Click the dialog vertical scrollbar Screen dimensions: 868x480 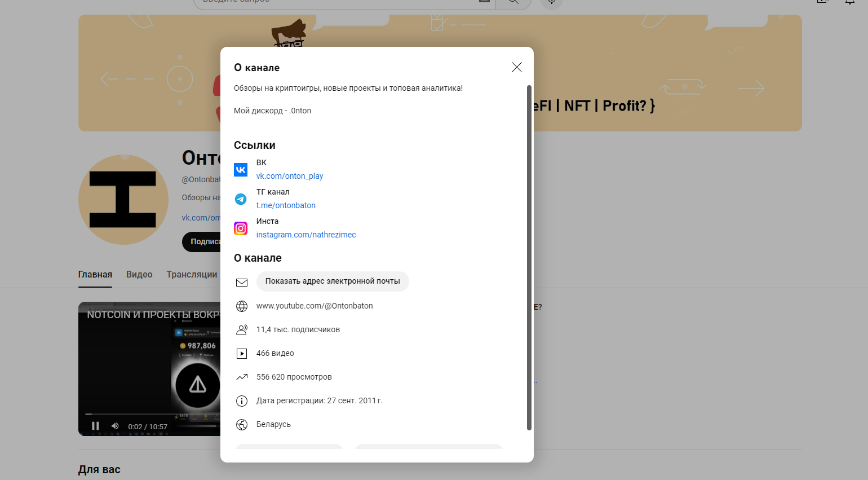(529, 257)
